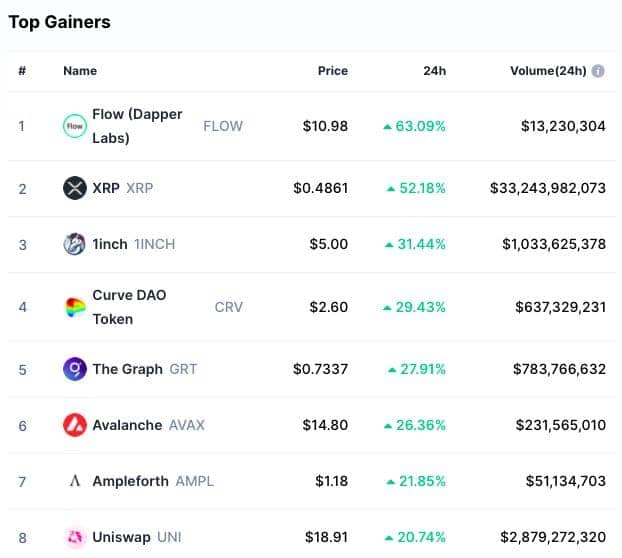Click The Graph's $0.7337 price

pos(321,369)
